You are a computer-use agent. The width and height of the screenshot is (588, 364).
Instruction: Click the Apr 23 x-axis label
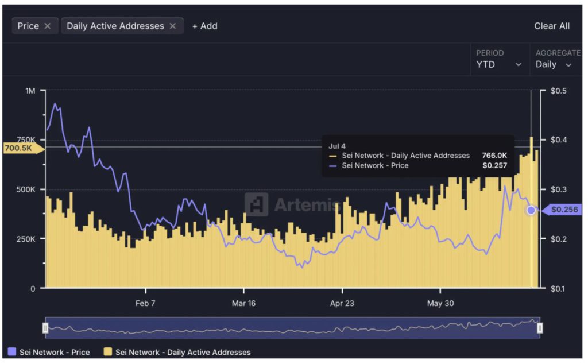(342, 303)
